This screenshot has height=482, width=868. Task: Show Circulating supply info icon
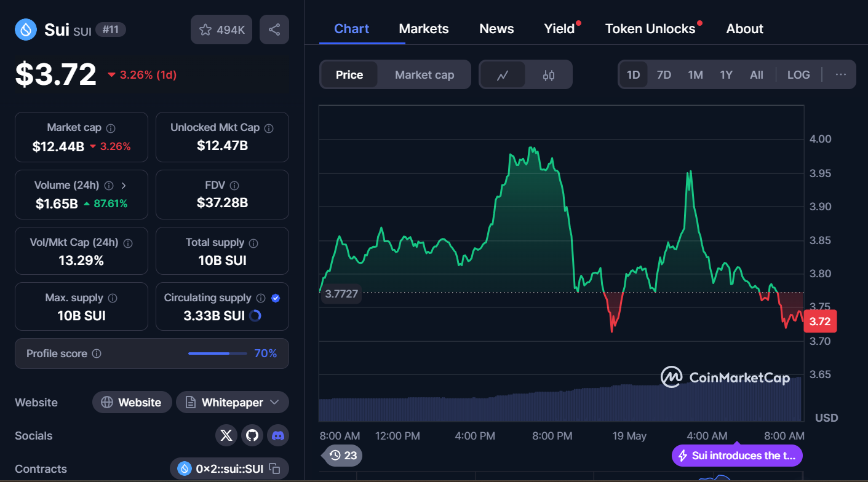click(x=261, y=298)
